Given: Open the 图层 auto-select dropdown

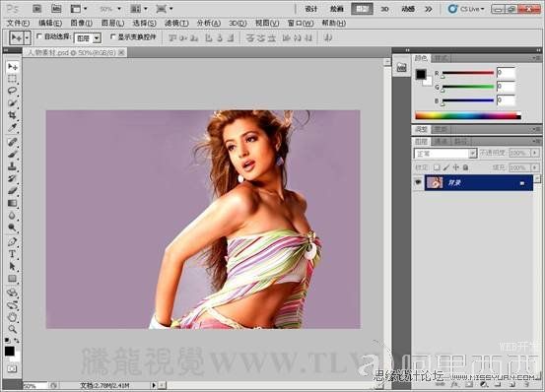Looking at the screenshot, I should pos(98,37).
